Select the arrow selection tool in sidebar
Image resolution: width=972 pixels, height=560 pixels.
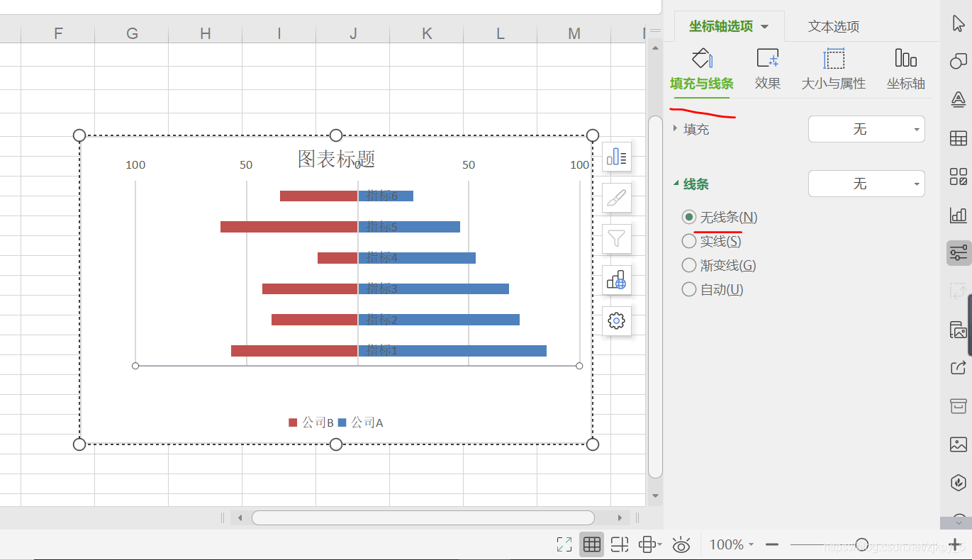click(x=959, y=23)
